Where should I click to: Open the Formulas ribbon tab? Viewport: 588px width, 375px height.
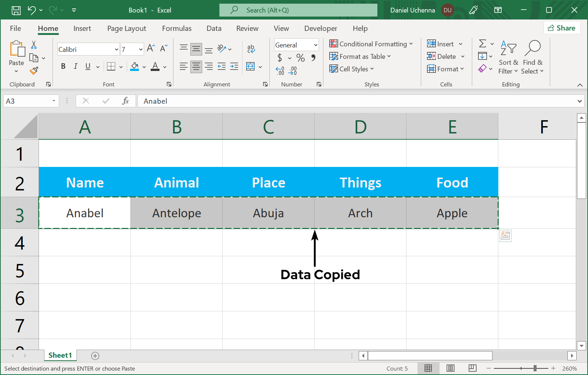(x=177, y=28)
